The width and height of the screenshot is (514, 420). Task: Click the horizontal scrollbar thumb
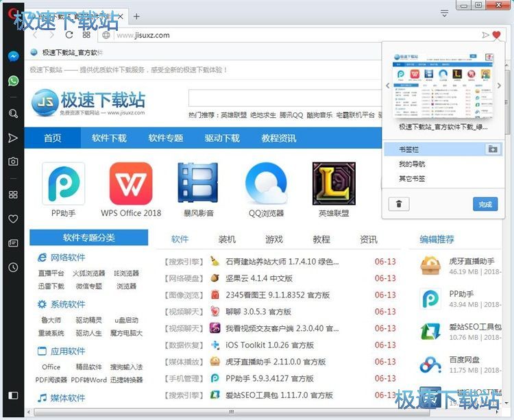(x=232, y=412)
